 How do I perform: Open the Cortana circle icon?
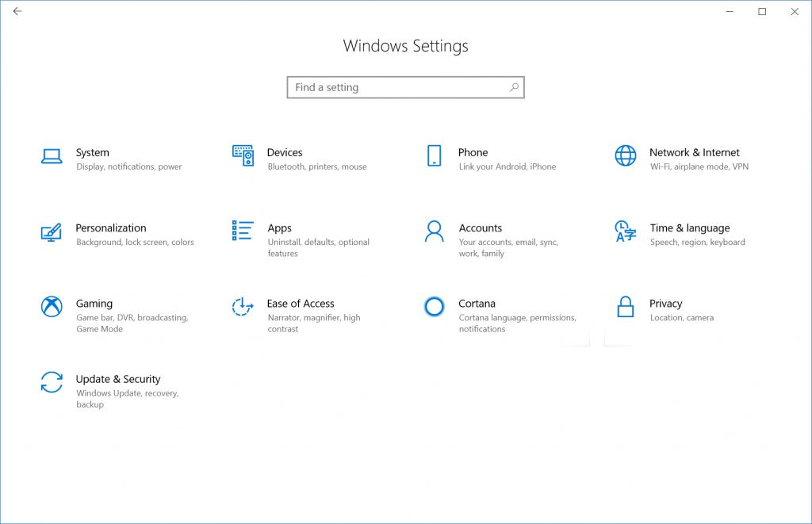point(434,307)
